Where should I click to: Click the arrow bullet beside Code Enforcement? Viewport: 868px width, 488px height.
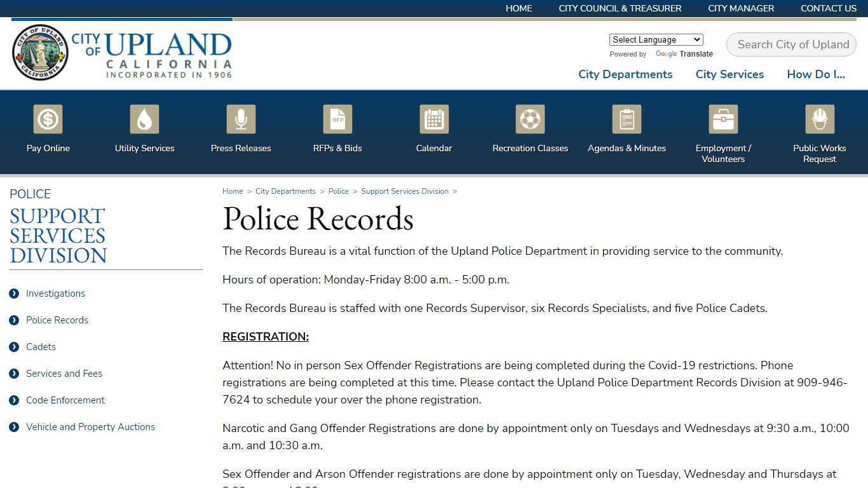pyautogui.click(x=14, y=400)
